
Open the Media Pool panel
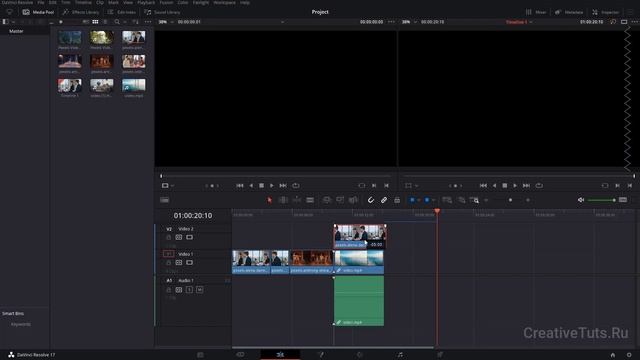[x=38, y=12]
